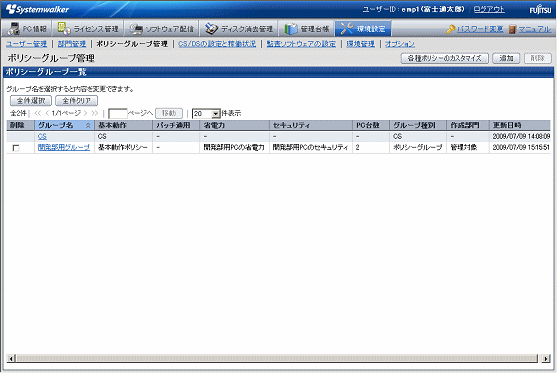Click the Fujitsu logo

click(540, 10)
